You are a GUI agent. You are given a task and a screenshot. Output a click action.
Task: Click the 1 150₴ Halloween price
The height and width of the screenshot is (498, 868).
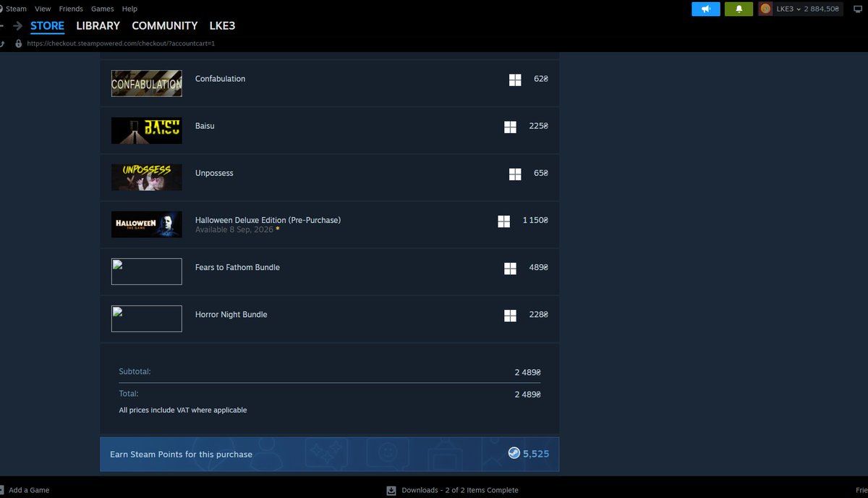click(x=535, y=220)
